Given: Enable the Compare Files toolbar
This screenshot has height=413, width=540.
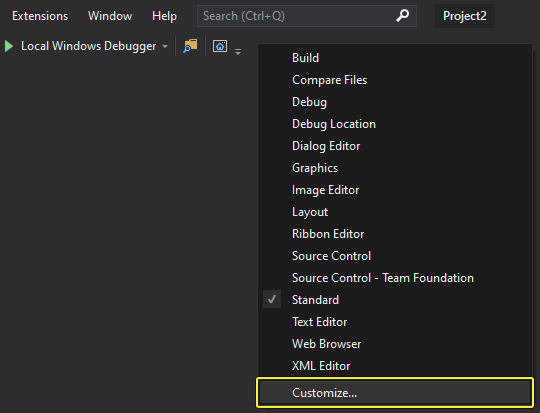Looking at the screenshot, I should (395, 80).
